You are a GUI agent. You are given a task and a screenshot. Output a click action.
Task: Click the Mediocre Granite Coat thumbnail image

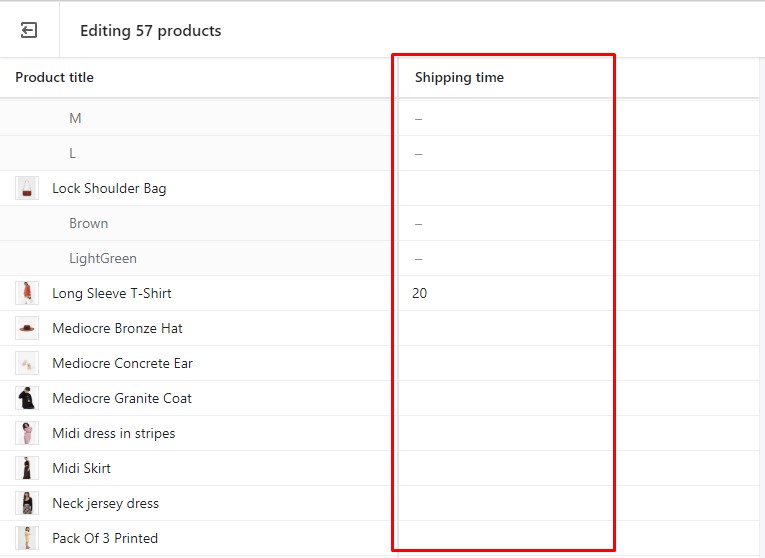(27, 398)
